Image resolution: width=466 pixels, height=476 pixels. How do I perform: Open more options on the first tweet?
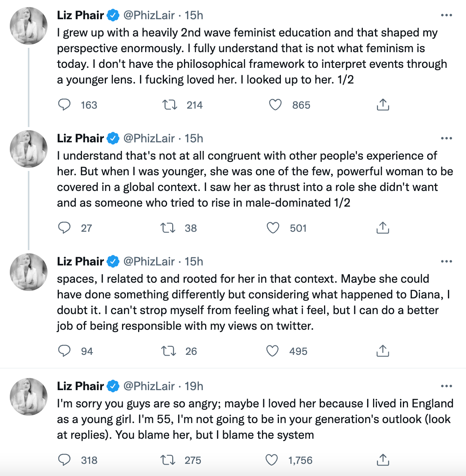[446, 15]
